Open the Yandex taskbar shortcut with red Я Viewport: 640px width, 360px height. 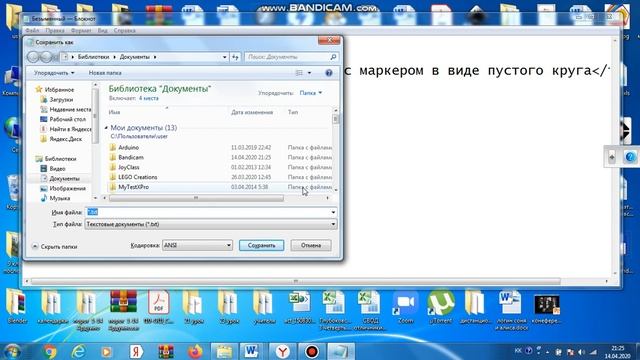click(136, 351)
